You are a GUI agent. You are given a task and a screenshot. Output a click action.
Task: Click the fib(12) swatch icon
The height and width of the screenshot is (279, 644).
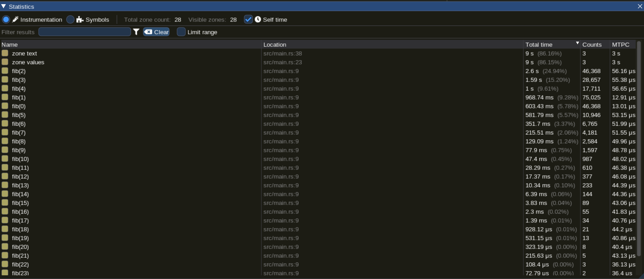click(5, 176)
